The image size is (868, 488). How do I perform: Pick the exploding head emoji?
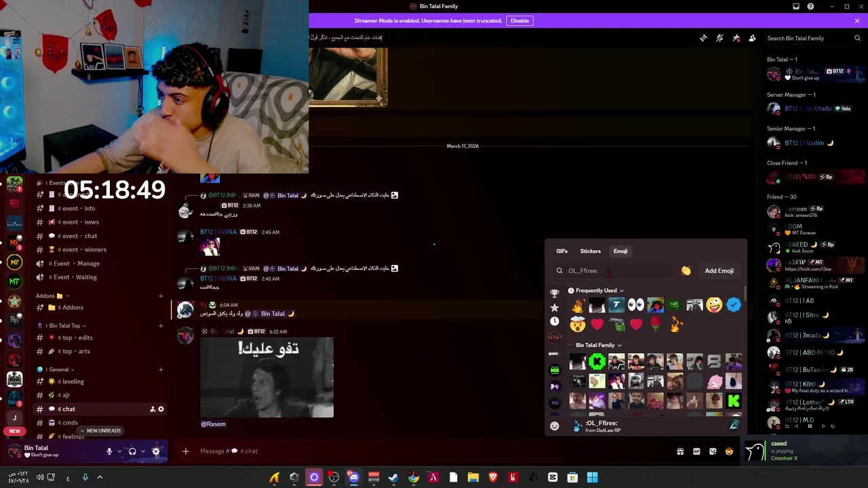point(577,325)
